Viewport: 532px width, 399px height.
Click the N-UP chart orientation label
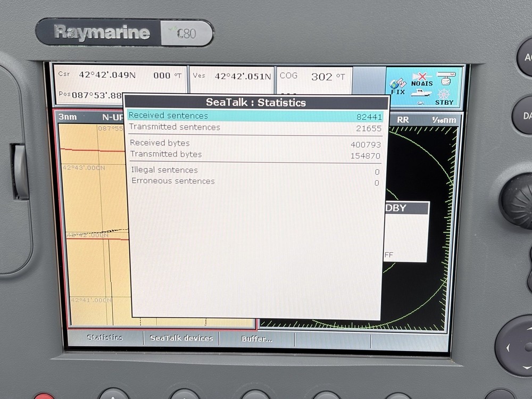tap(113, 118)
